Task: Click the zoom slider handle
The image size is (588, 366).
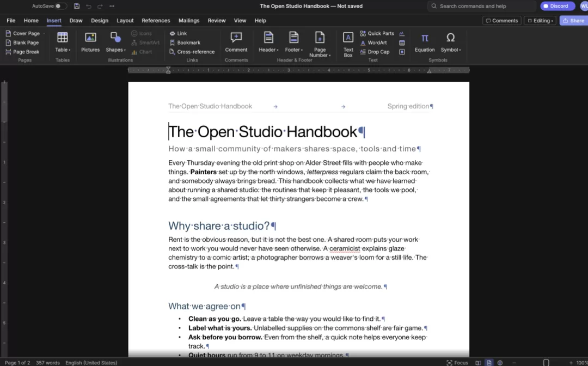Action: point(547,363)
